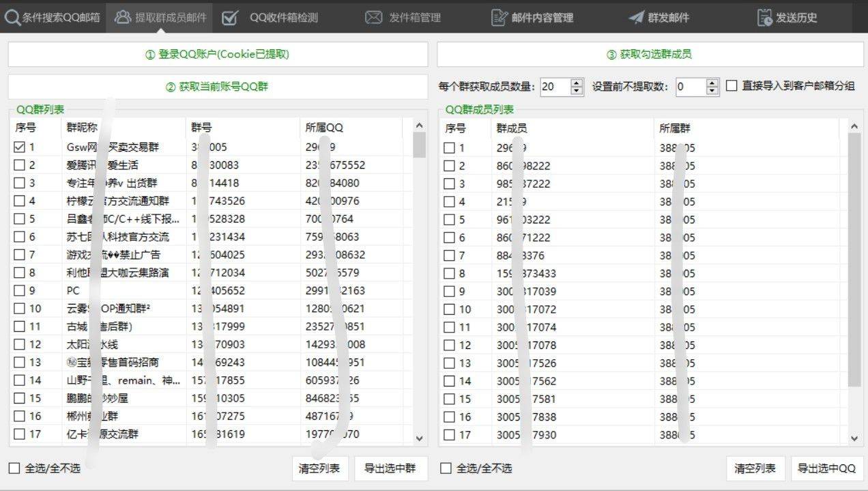Screen dimensions: 868x491
Task: Increase 每个群获取成员数量 with up arrow
Action: point(577,83)
